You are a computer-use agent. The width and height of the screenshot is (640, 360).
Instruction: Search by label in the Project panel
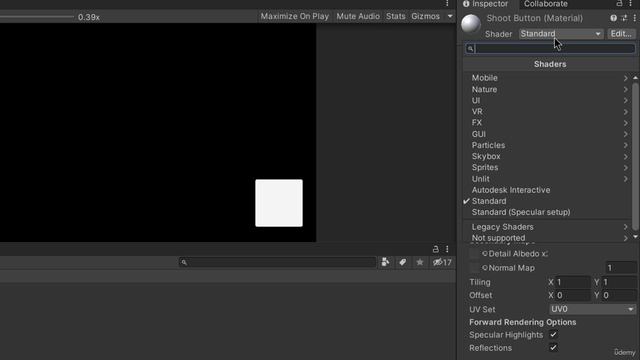coord(402,262)
